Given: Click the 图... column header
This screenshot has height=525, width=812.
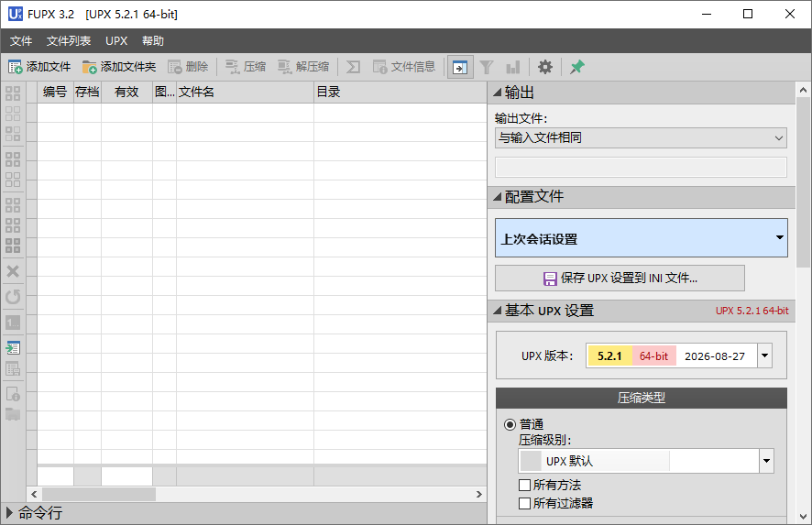Looking at the screenshot, I should tap(165, 93).
